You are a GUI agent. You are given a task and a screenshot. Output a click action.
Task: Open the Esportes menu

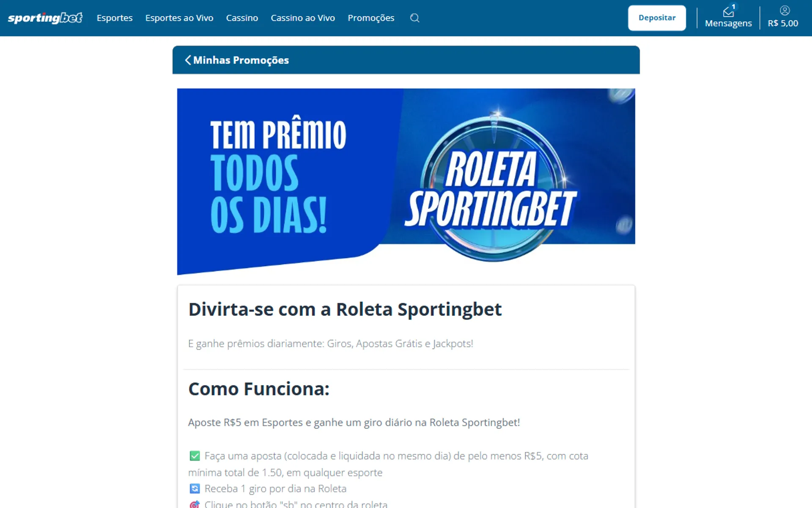pyautogui.click(x=115, y=18)
